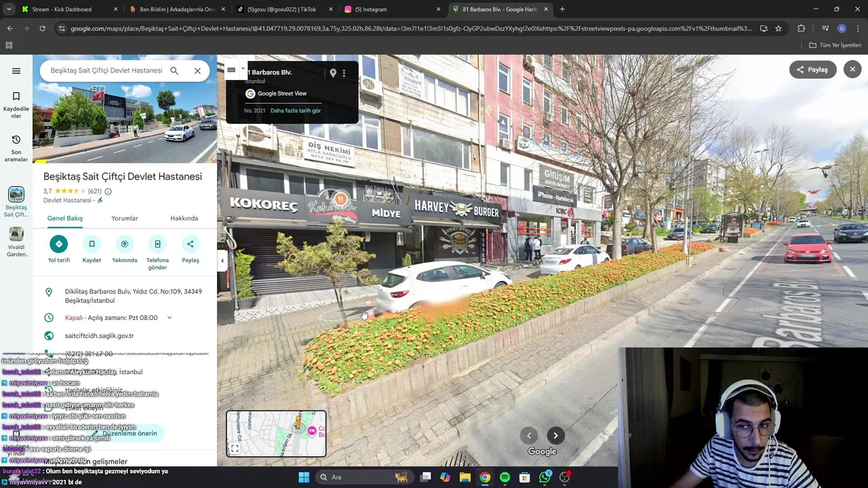
Task: Switch to the TikTok browser tab
Action: tap(283, 9)
